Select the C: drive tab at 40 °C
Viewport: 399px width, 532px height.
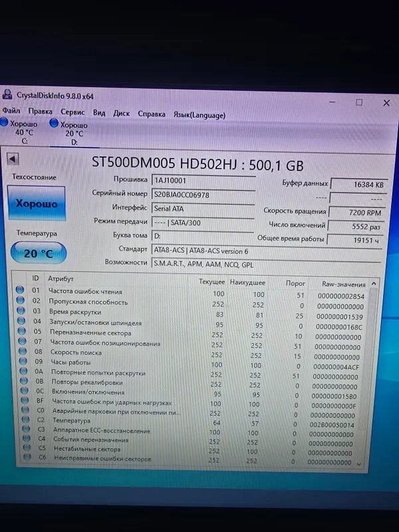pyautogui.click(x=24, y=132)
